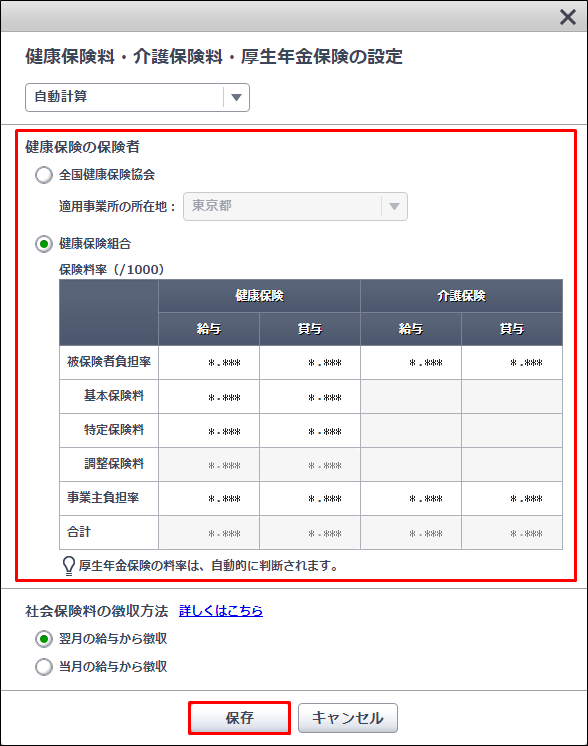The height and width of the screenshot is (746, 588).
Task: Edit 基本保険料 給与 rate field
Action: click(209, 397)
